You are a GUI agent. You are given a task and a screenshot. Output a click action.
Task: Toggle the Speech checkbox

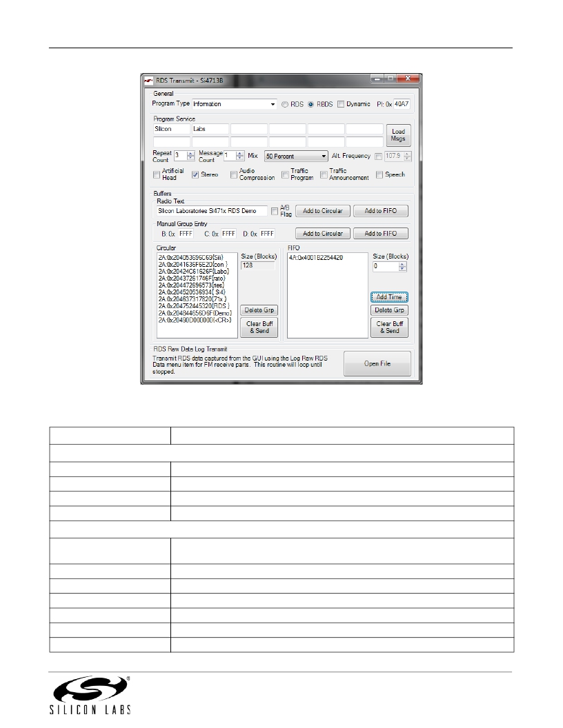click(379, 174)
